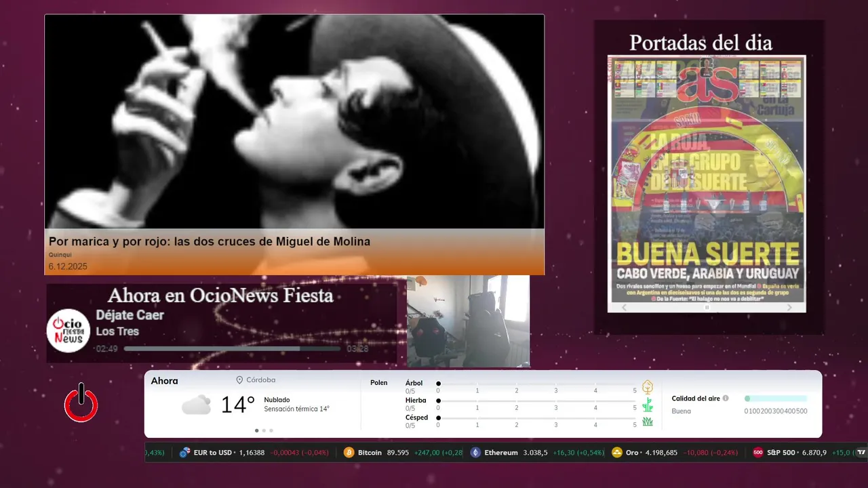868x488 pixels.
Task: Click the Bitcoin price 89.595
Action: [x=398, y=453]
